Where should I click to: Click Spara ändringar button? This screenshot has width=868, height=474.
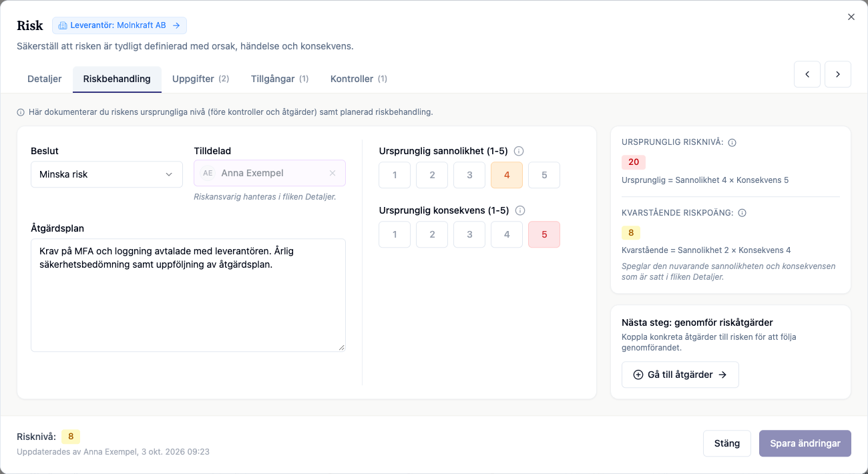805,443
